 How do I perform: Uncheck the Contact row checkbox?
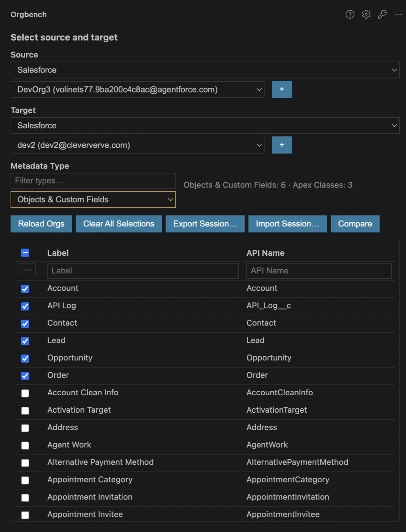tap(25, 323)
